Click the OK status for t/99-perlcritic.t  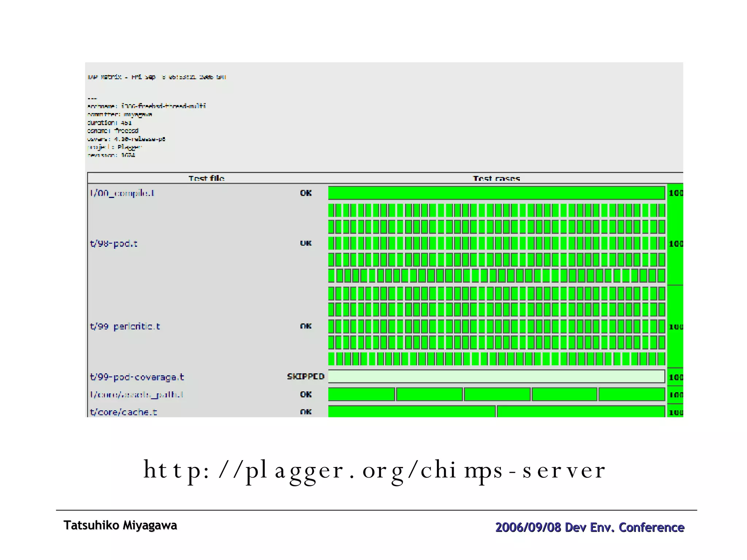pyautogui.click(x=306, y=326)
